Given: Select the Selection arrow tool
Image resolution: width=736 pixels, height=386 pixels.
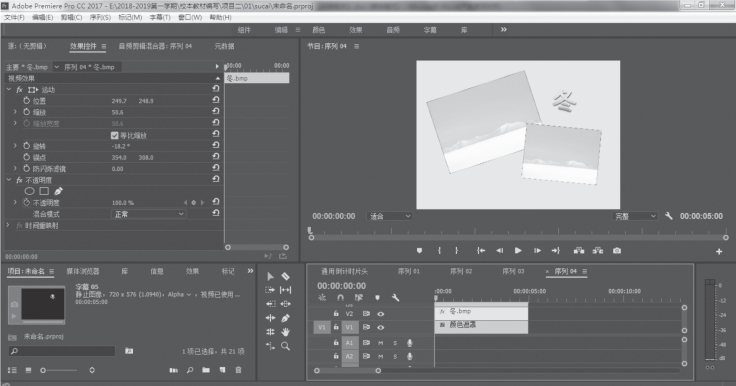Looking at the screenshot, I should [270, 276].
